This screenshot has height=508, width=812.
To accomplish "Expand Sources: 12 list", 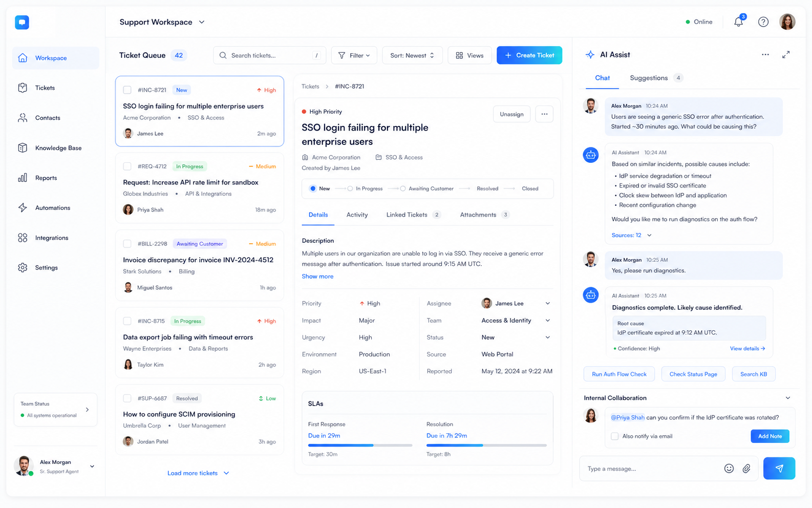I will 632,235.
